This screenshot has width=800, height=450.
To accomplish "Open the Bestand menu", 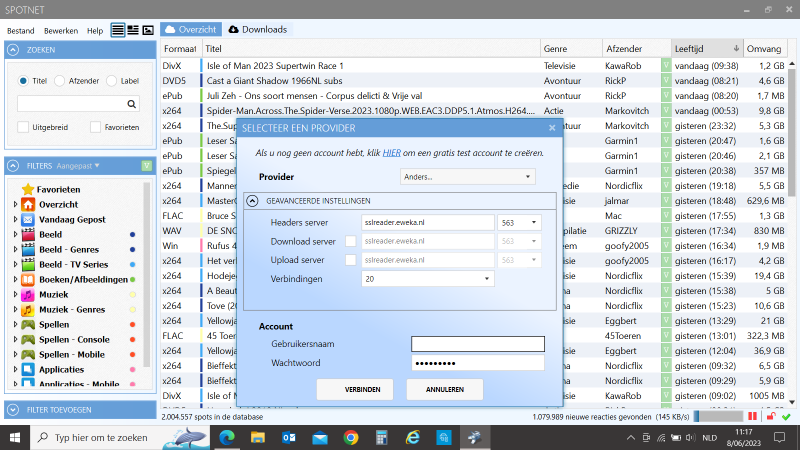I will pyautogui.click(x=20, y=30).
